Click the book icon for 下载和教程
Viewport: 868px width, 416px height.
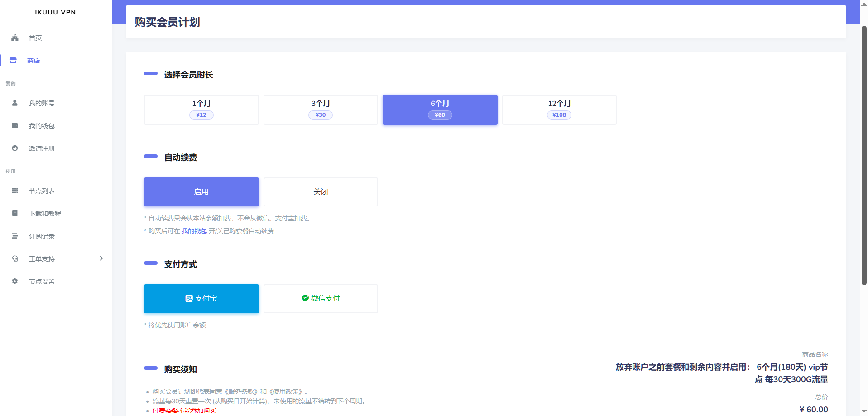pos(15,214)
